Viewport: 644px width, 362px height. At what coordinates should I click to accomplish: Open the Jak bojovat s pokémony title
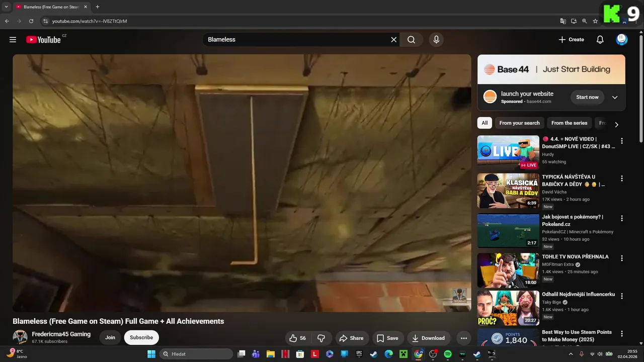[573, 220]
